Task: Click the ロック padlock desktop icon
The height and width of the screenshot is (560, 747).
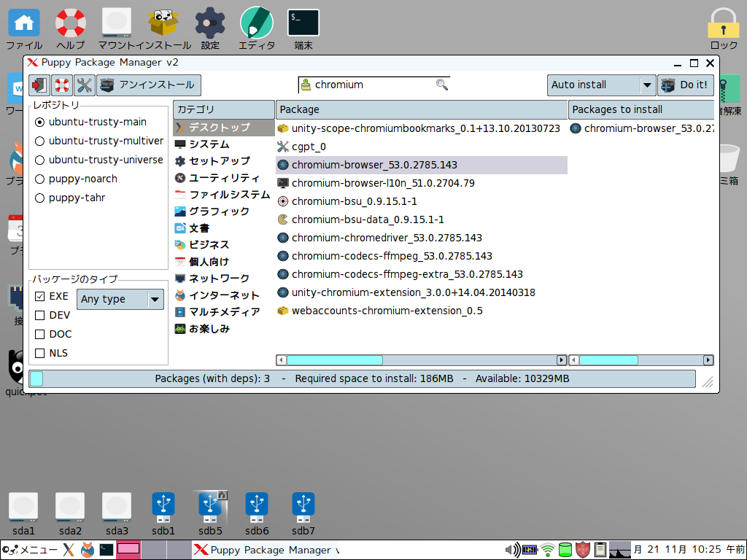Action: 723,29
